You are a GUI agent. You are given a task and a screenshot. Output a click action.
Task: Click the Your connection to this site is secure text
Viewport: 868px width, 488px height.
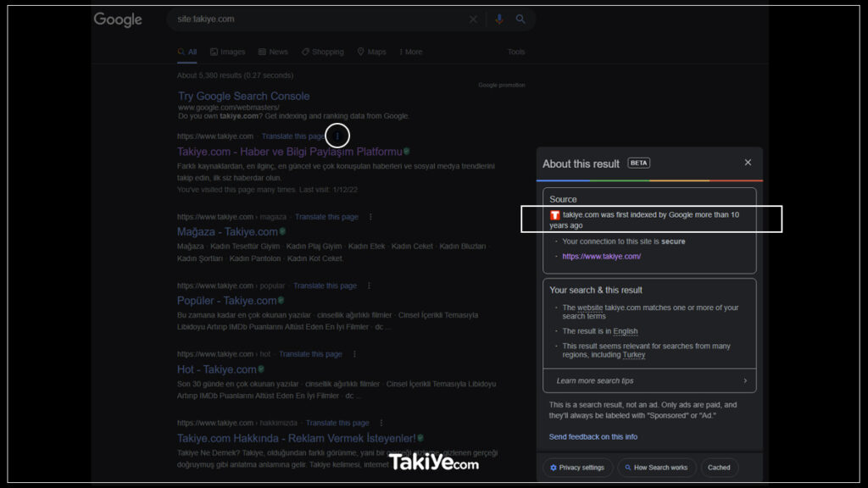pos(623,241)
